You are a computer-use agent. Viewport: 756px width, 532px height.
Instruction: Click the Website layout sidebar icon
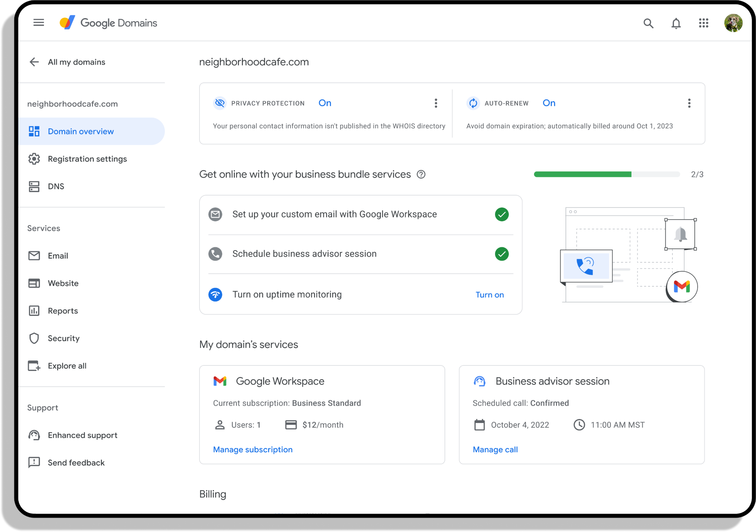[34, 283]
